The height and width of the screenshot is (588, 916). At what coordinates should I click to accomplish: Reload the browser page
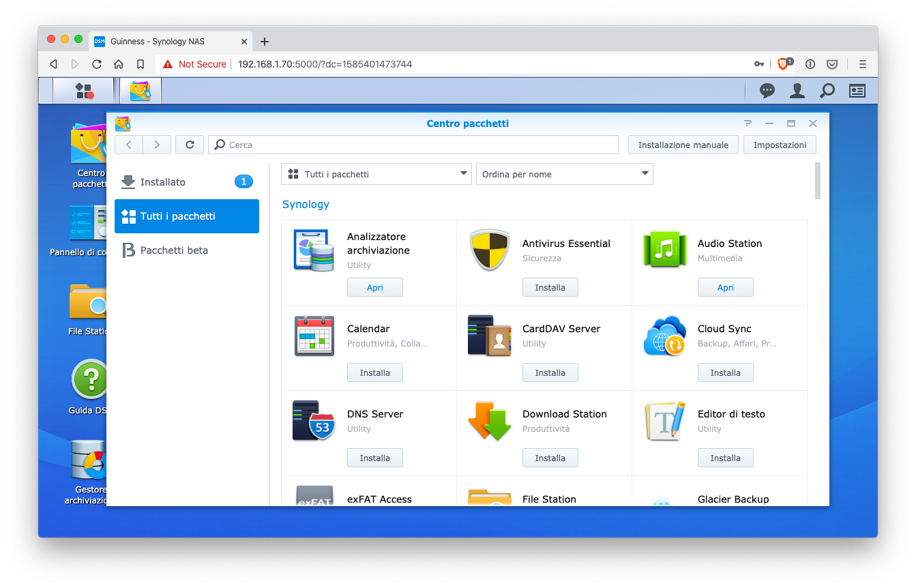[97, 64]
